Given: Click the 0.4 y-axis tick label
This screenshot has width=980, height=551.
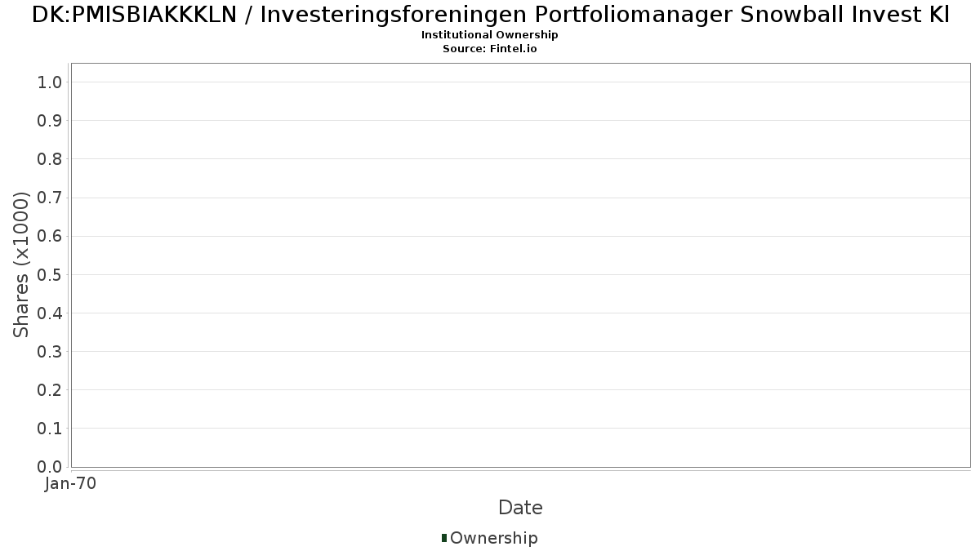Looking at the screenshot, I should 50,313.
